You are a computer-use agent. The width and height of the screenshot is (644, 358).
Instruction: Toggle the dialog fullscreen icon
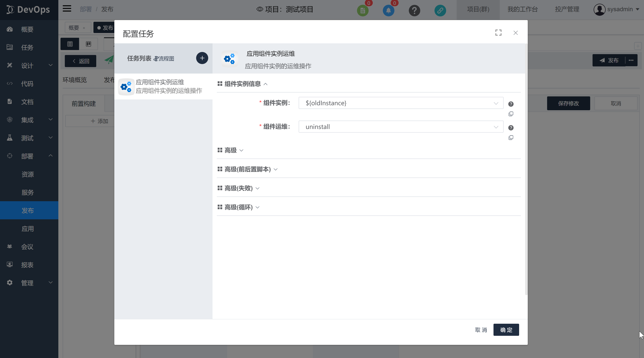[498, 33]
